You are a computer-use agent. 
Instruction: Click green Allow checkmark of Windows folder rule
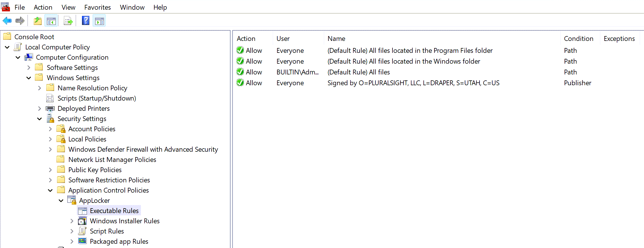[x=240, y=61]
